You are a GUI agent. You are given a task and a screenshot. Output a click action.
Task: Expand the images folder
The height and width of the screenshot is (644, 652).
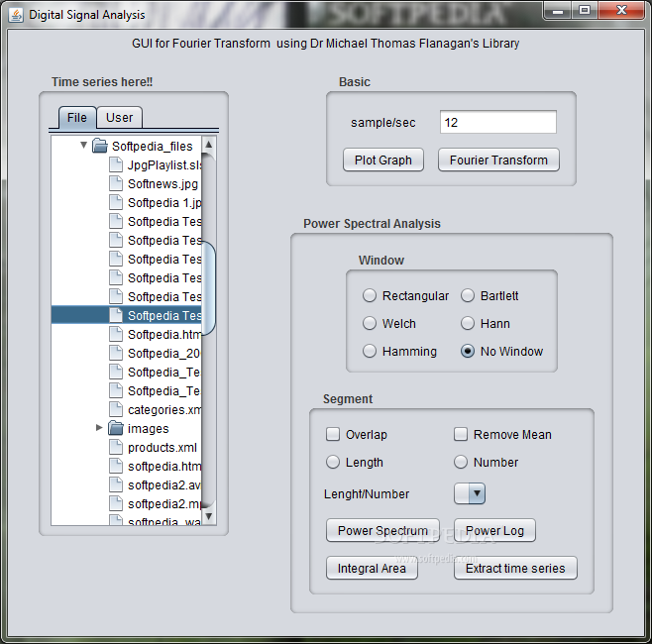click(99, 427)
